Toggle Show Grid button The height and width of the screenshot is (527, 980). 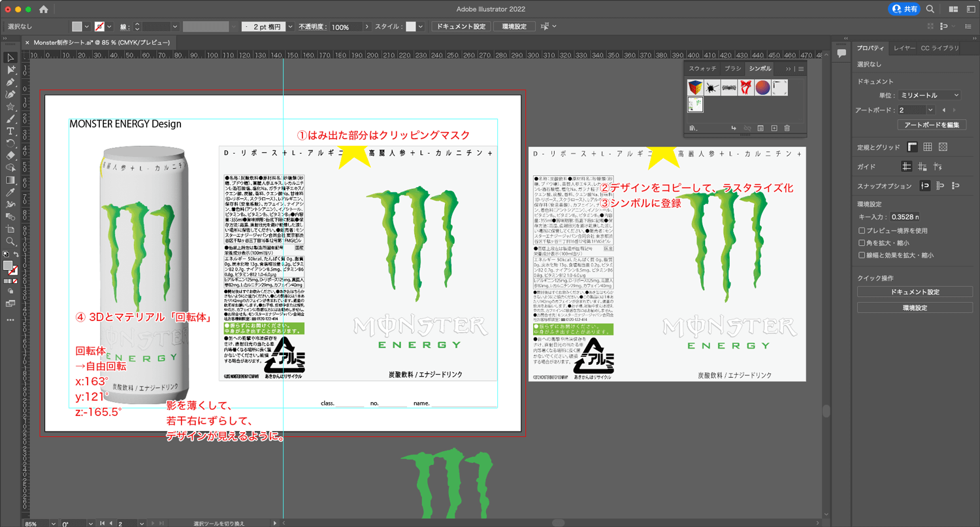[x=927, y=147]
